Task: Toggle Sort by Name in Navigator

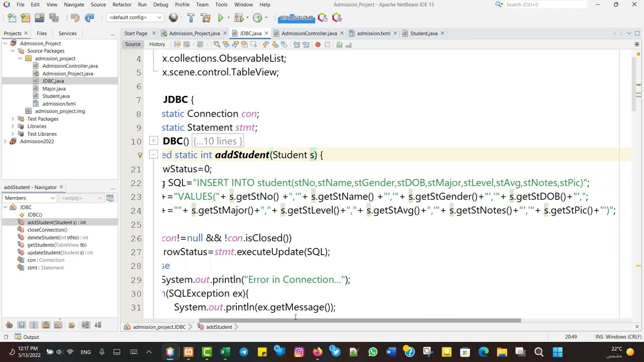Action: pos(85,325)
